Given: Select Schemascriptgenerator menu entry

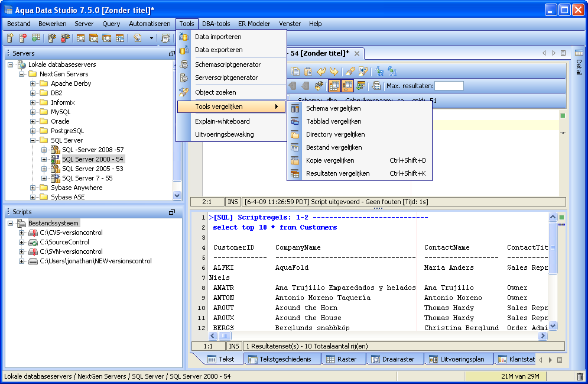Looking at the screenshot, I should tap(232, 64).
